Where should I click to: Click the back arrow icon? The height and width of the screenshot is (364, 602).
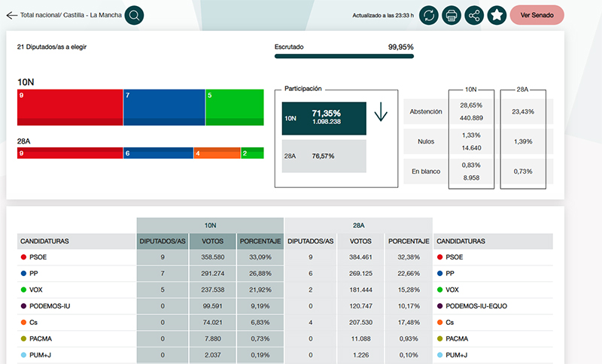click(11, 15)
